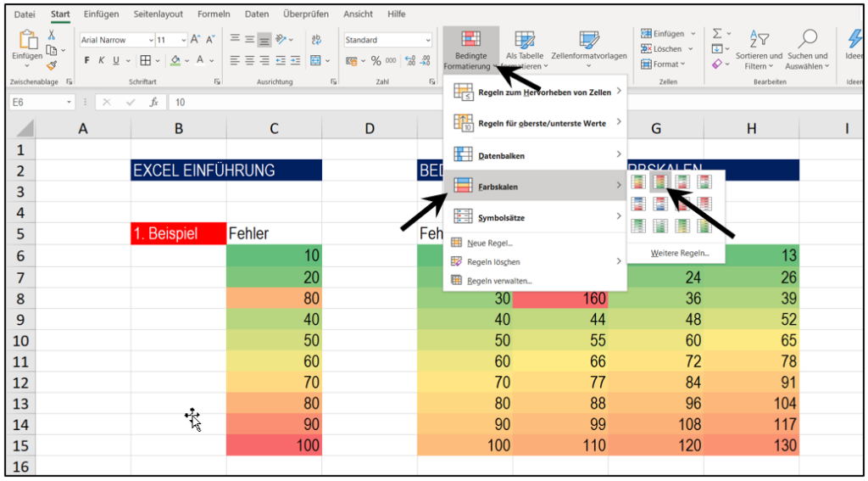Open Sortieren und Filtern menu
This screenshot has height=481, width=868.
759,50
